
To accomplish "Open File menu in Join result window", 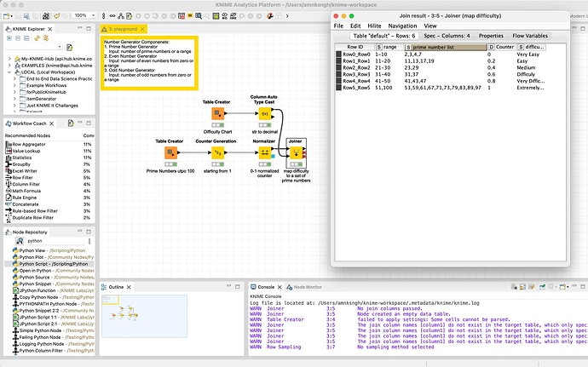I will tap(338, 26).
